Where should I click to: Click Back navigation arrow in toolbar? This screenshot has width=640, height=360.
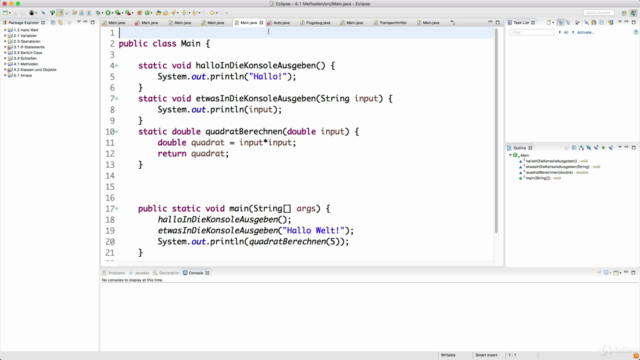212,13
